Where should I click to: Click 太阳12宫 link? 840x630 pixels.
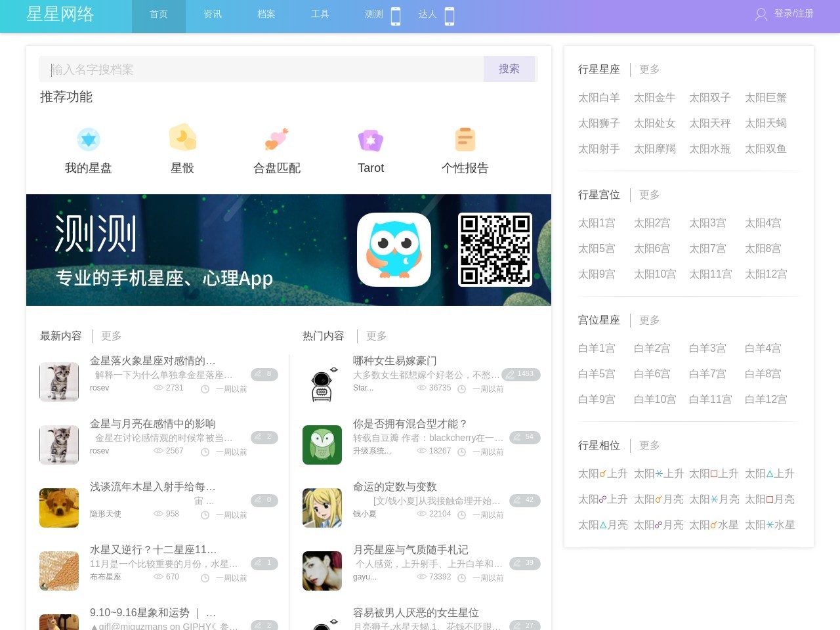pyautogui.click(x=766, y=274)
